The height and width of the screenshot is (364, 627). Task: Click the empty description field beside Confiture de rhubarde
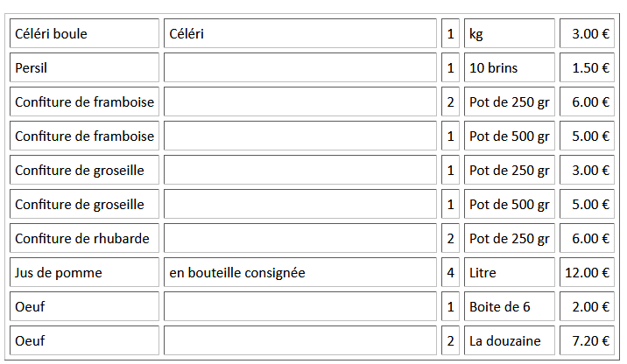[299, 239]
